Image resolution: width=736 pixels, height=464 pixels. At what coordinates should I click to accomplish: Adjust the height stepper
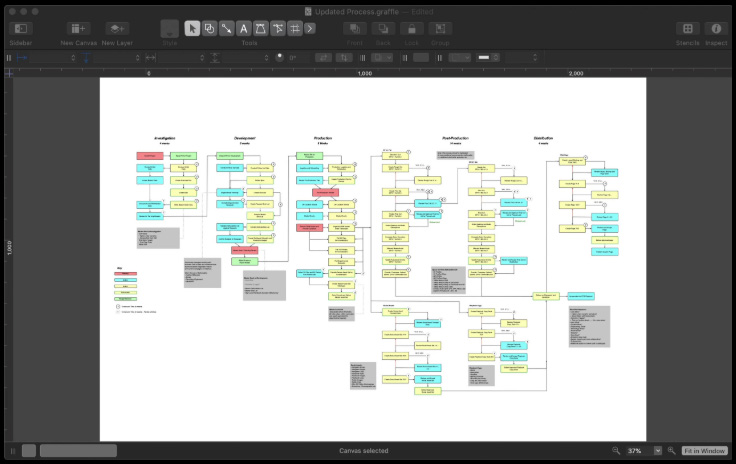pos(266,58)
